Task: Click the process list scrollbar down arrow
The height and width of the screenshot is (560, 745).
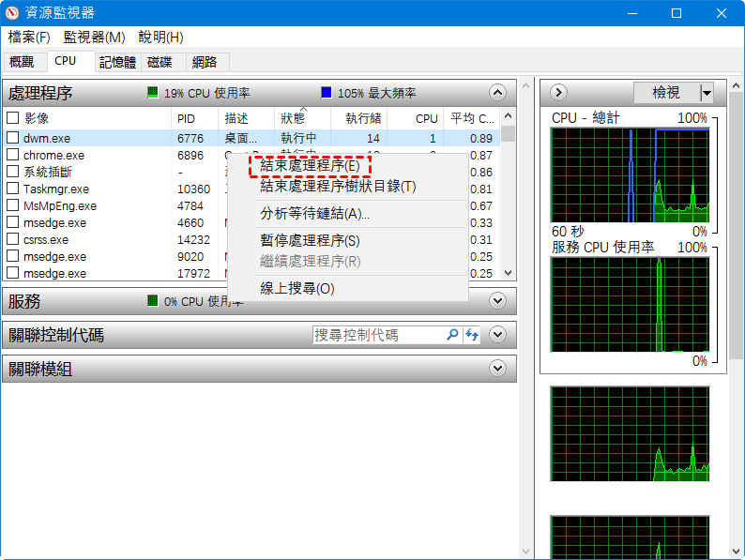Action: click(508, 273)
